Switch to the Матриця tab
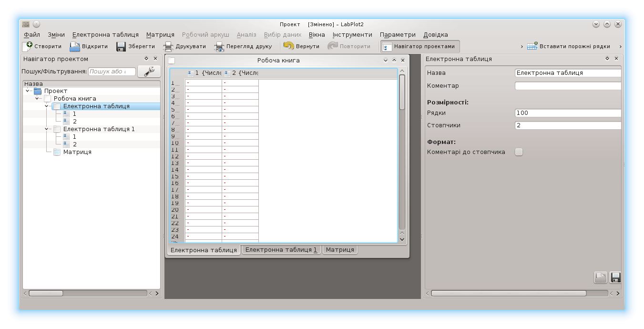This screenshot has width=644, height=329. [x=339, y=249]
